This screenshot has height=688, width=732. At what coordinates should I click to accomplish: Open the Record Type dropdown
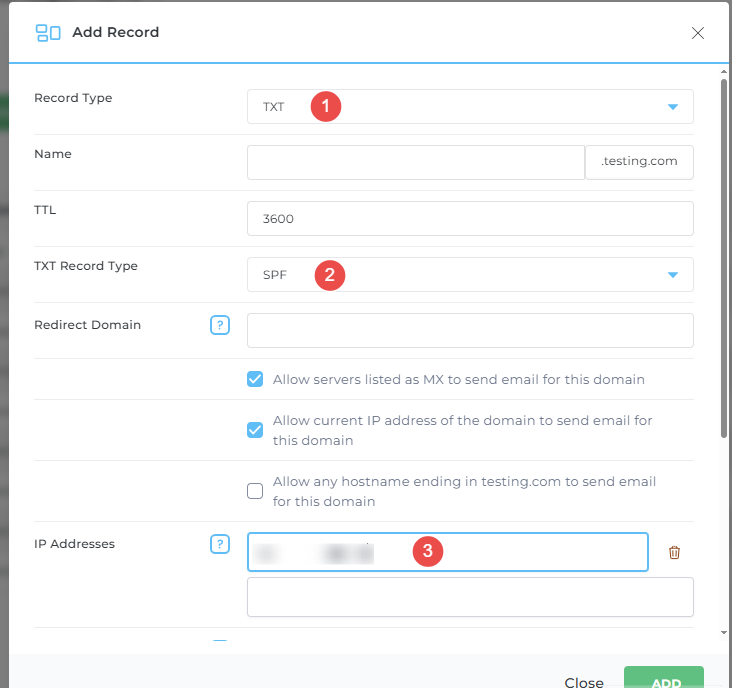point(470,107)
